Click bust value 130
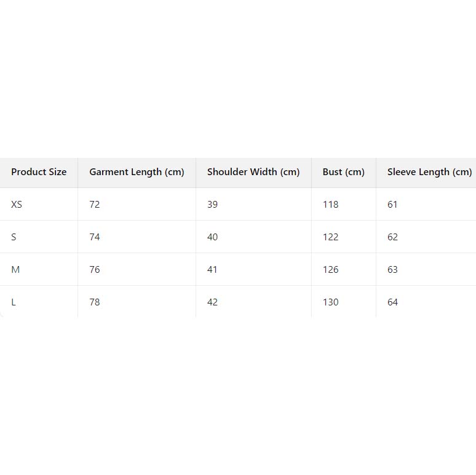476x475 pixels. [x=331, y=302]
